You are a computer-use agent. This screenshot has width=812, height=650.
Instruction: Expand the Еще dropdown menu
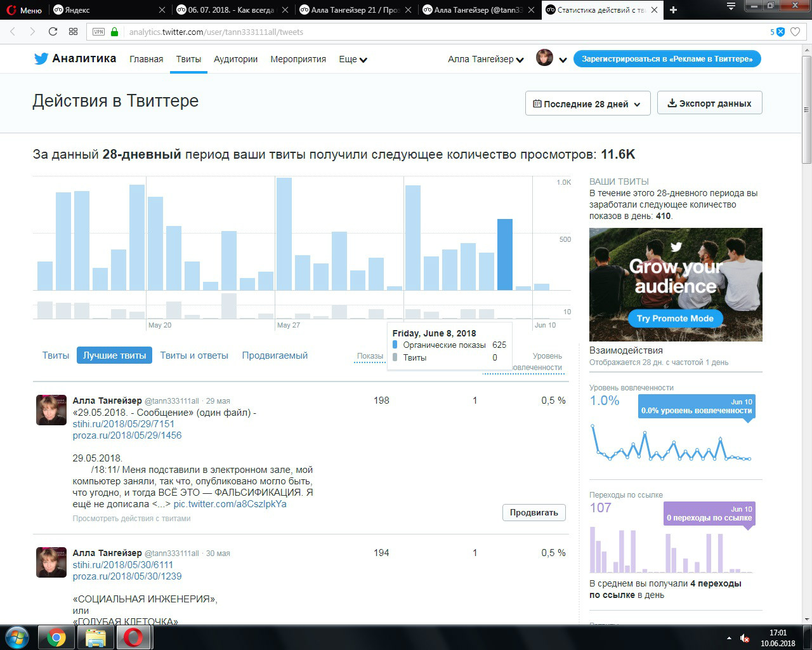(353, 59)
